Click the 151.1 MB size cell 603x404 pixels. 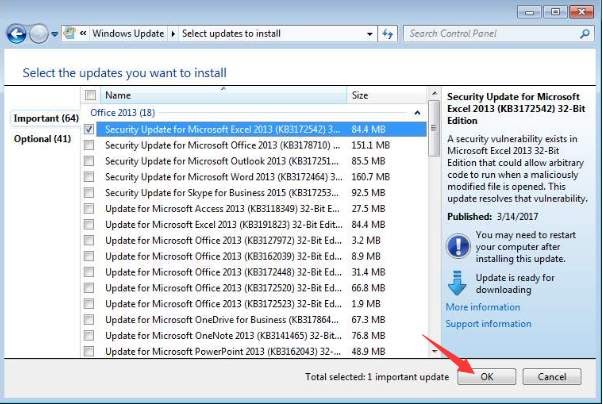(x=370, y=145)
